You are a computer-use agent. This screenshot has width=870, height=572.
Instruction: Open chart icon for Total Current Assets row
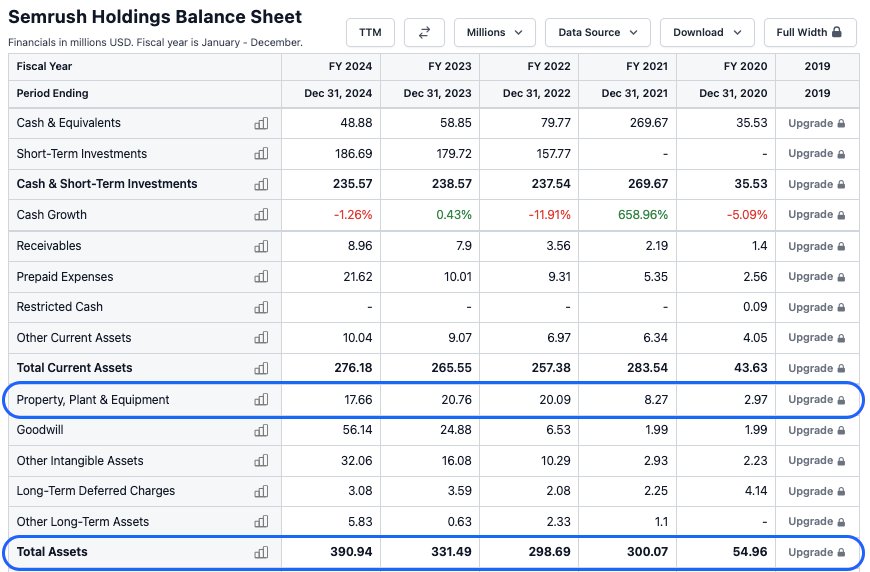[261, 368]
